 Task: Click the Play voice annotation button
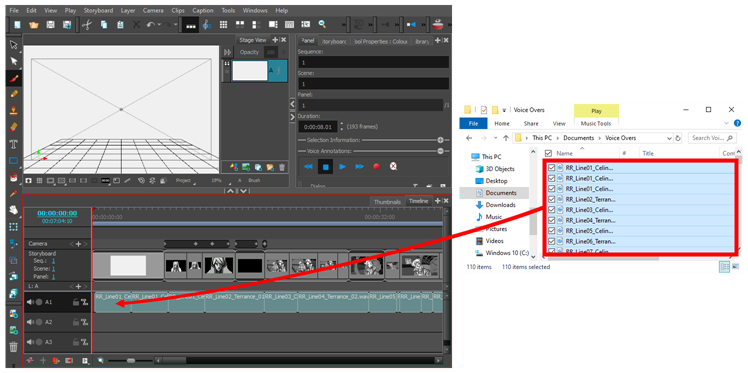(343, 166)
